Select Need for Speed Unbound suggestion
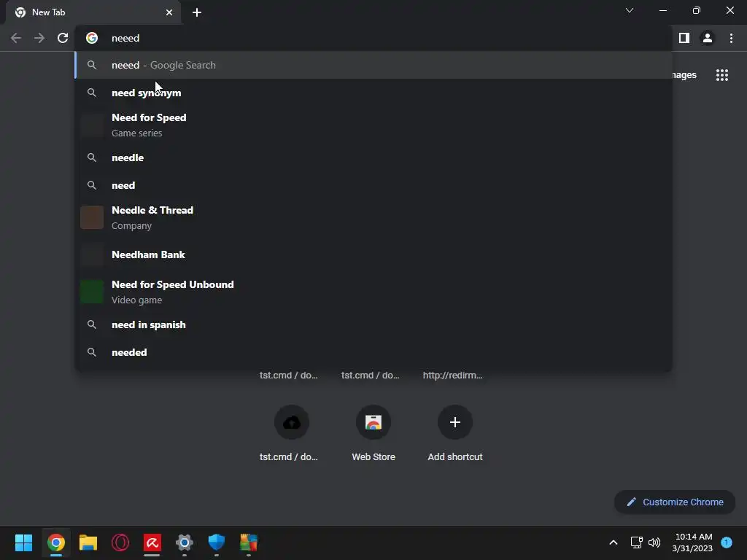This screenshot has height=560, width=747. click(374, 292)
